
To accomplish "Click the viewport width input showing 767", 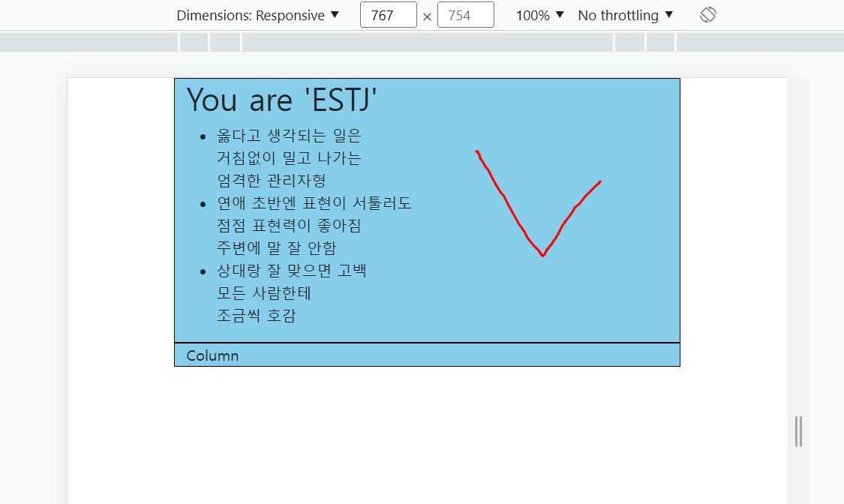I will [388, 14].
